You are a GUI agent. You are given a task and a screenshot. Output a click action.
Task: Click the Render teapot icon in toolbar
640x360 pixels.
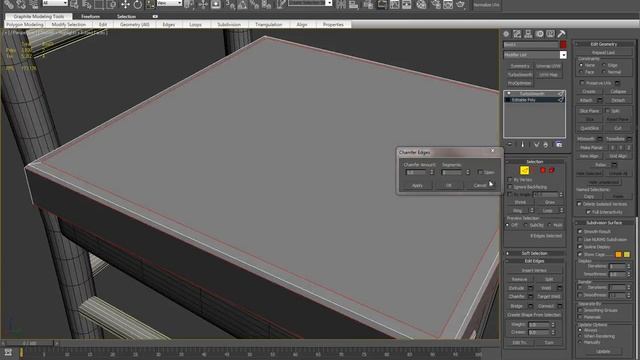(x=461, y=4)
